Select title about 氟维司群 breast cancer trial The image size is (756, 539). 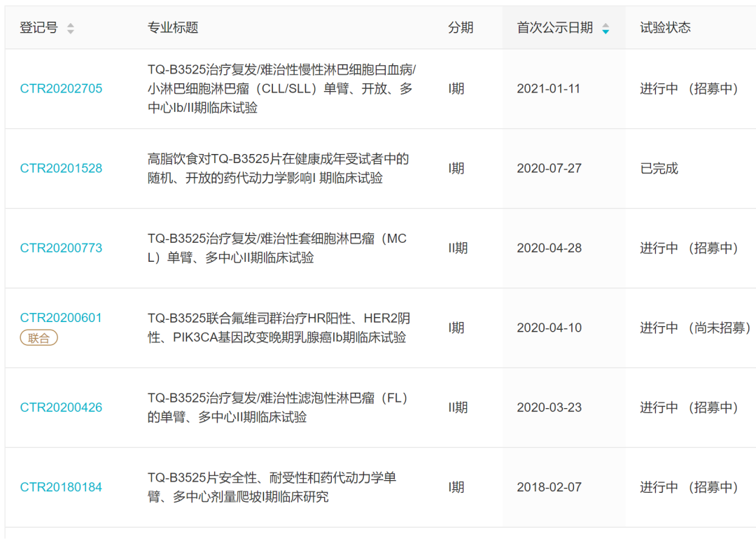(x=279, y=328)
